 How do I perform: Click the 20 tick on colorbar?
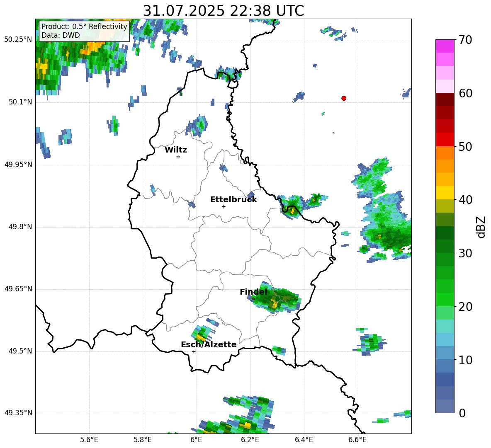[465, 306]
